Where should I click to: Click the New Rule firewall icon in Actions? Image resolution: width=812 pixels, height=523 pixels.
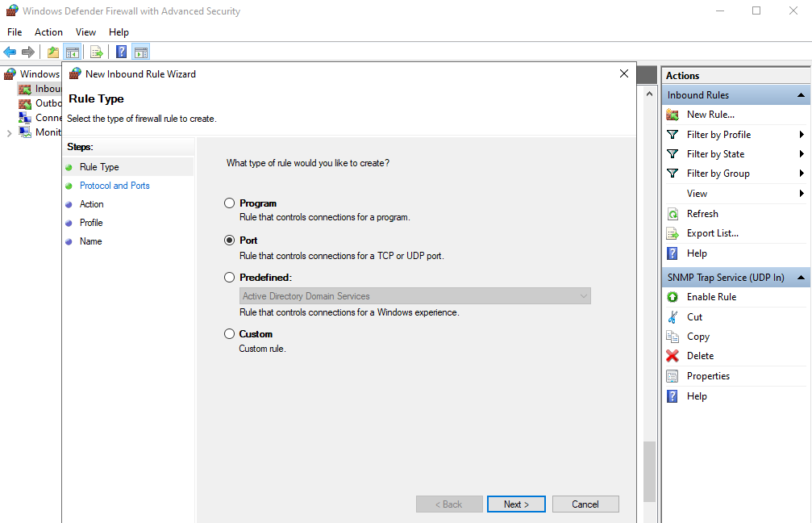[673, 115]
